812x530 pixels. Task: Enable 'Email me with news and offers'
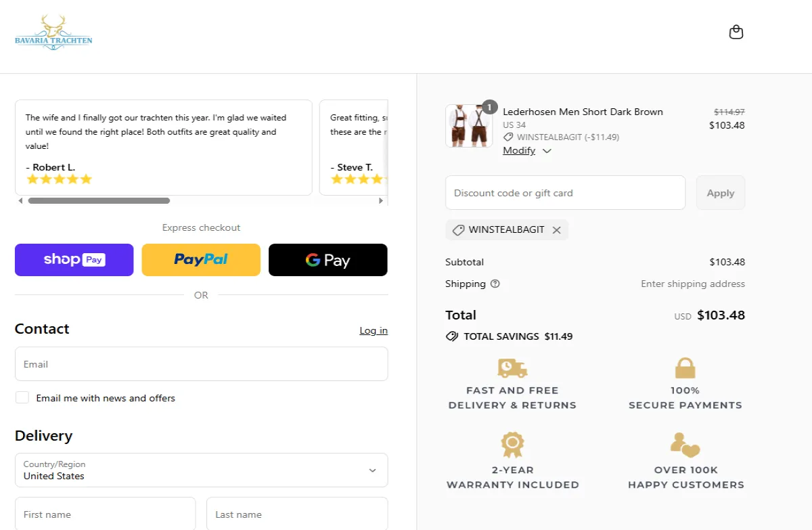pos(22,397)
